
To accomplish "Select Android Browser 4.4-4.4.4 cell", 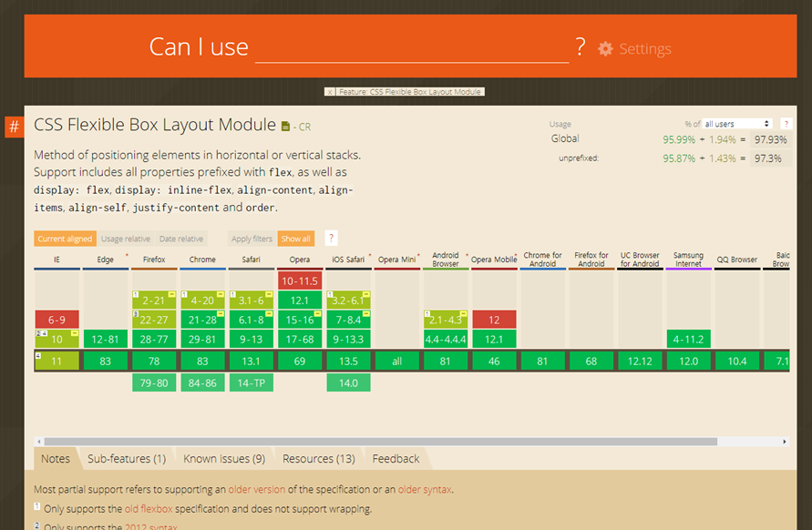I will [446, 340].
